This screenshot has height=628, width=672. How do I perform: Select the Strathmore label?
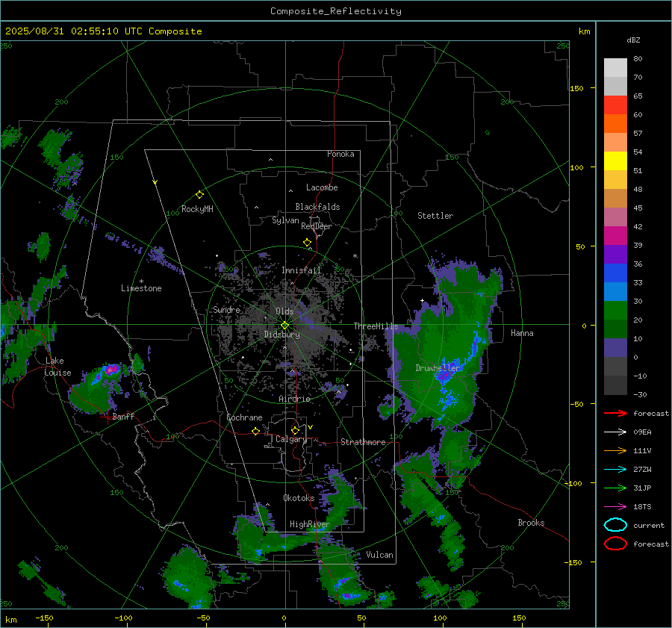point(363,442)
